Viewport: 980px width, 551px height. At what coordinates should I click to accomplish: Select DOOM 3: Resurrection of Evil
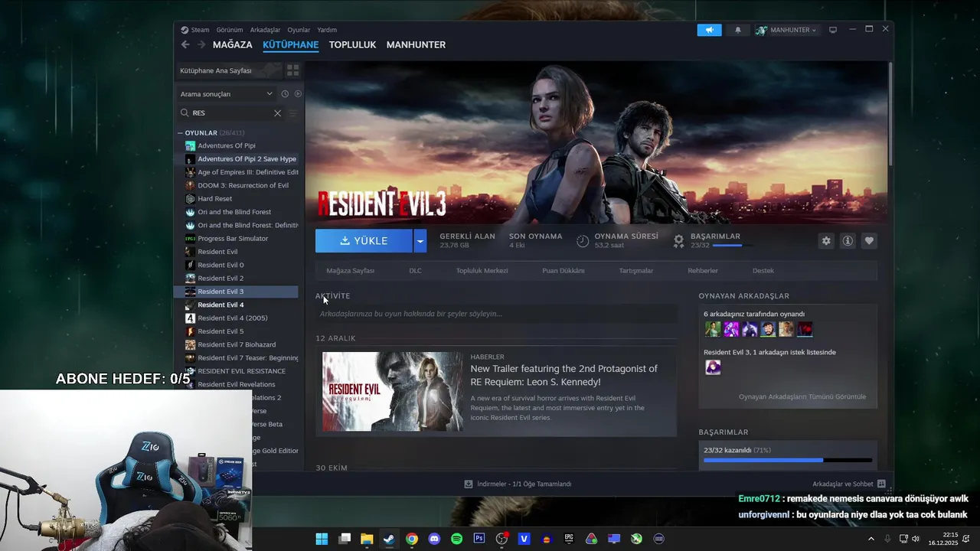click(x=236, y=185)
